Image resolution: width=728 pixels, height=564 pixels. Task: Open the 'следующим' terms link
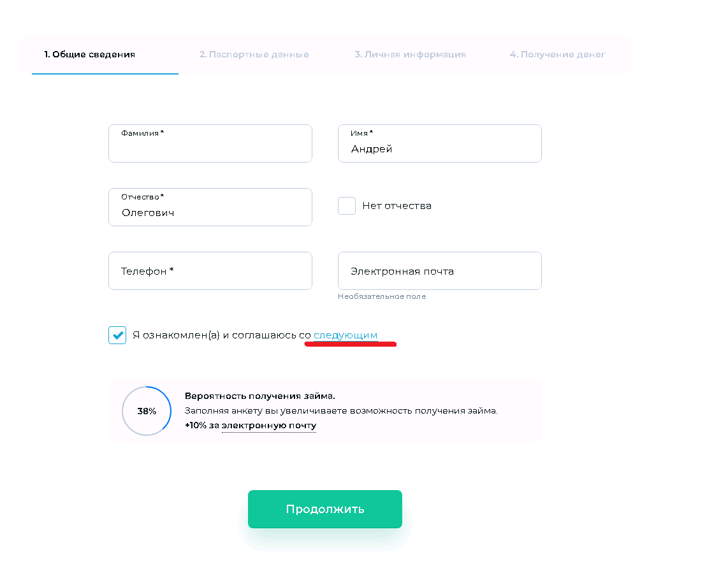click(x=346, y=335)
